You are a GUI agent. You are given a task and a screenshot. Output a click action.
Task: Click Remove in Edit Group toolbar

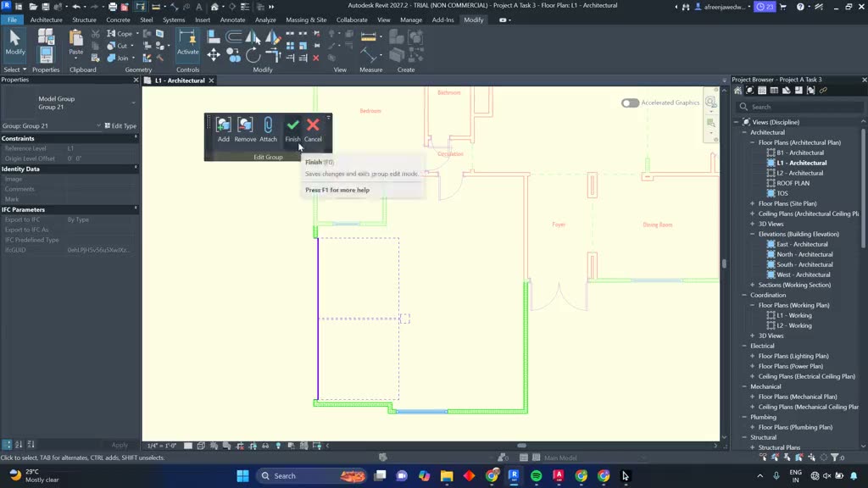245,130
